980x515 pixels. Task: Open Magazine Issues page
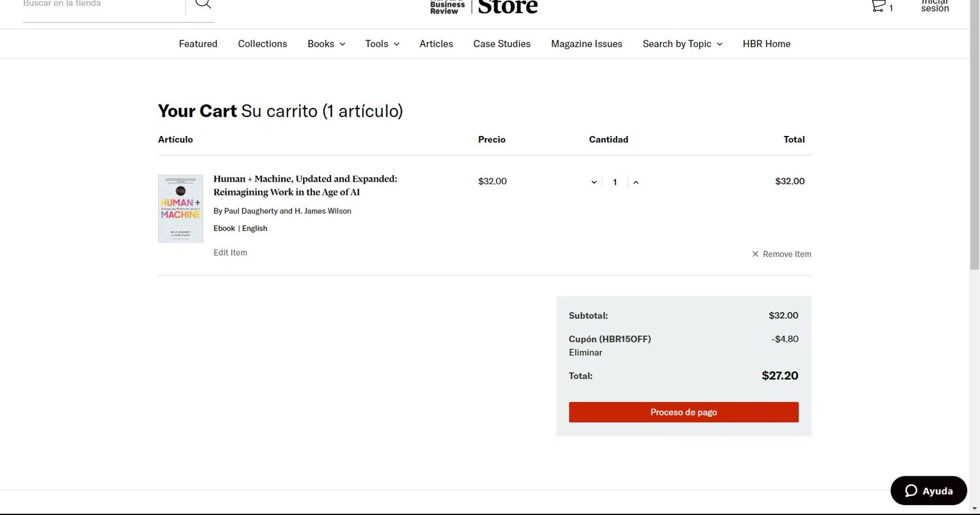click(x=587, y=44)
